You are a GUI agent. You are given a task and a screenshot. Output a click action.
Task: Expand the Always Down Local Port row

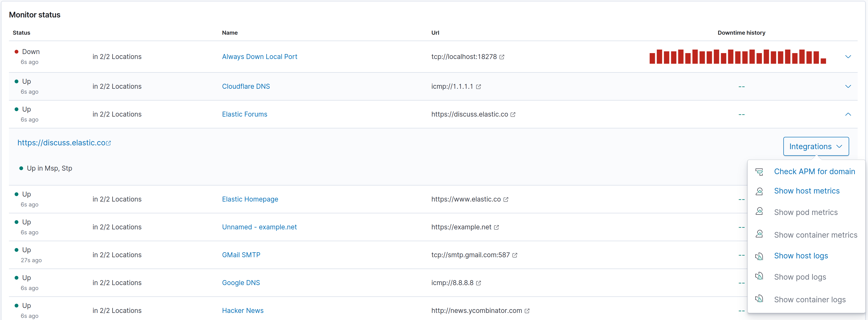(848, 57)
